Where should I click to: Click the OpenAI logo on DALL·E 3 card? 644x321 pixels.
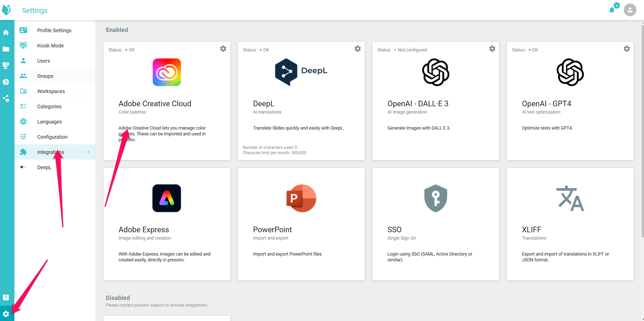pyautogui.click(x=436, y=72)
